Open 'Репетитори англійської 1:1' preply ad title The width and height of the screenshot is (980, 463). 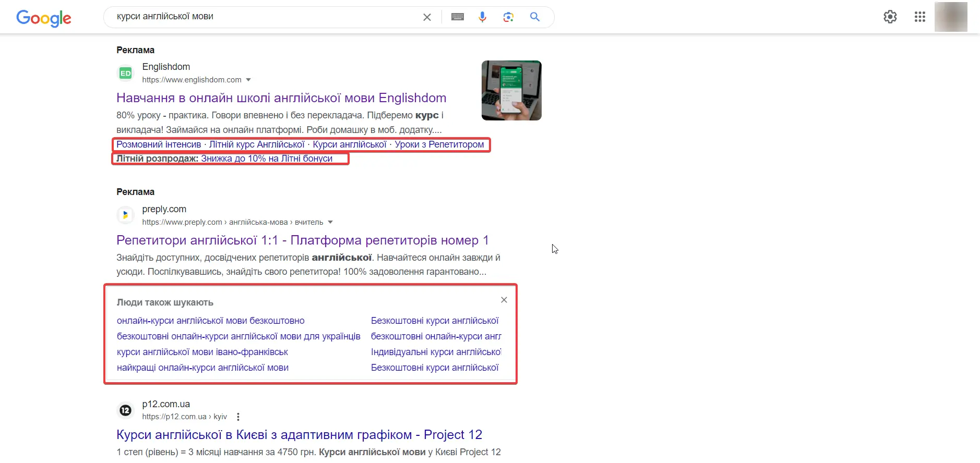click(x=303, y=240)
